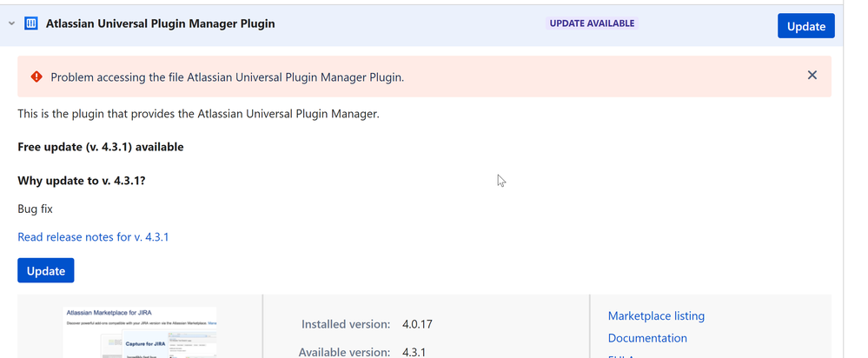Click the Problem accessing the file error text

coord(228,77)
